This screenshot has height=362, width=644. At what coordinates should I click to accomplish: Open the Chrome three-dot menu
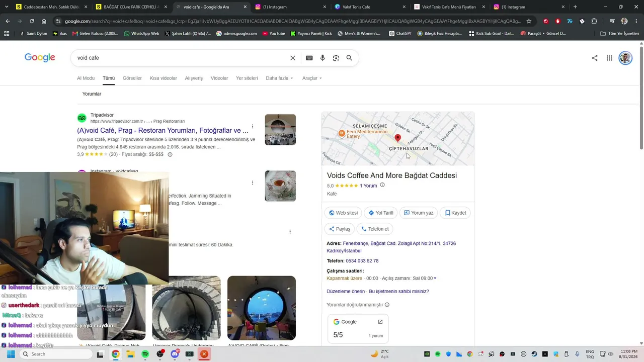636,21
